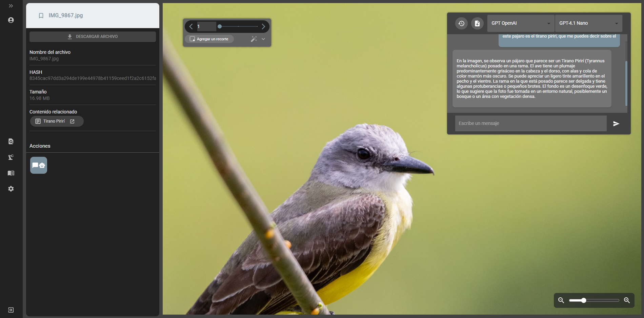
Task: Click the Contenido relacionado label
Action: [53, 112]
